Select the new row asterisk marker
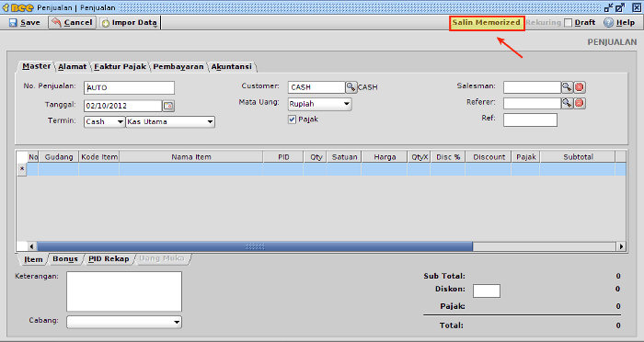 click(x=22, y=169)
